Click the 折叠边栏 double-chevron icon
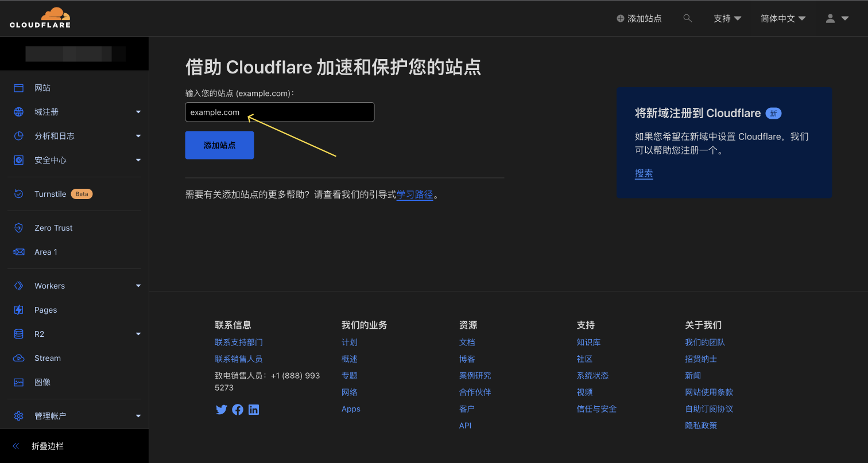The height and width of the screenshot is (463, 868). click(x=15, y=446)
